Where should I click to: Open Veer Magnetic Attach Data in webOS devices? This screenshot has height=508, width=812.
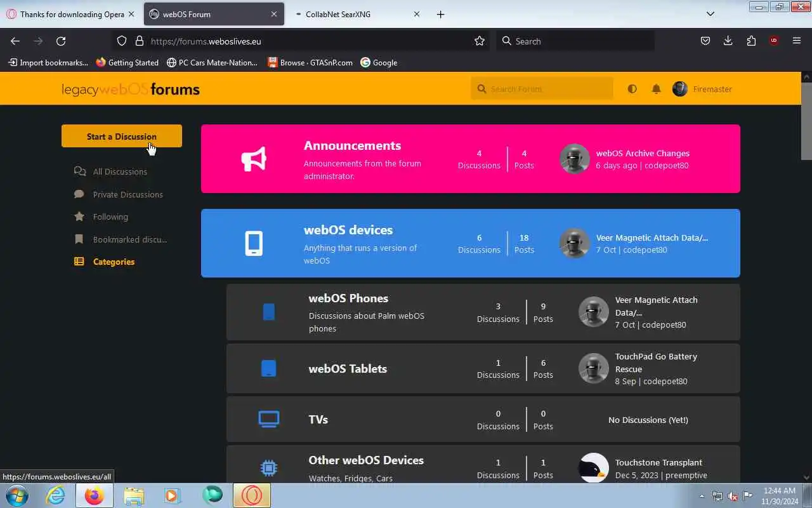pos(652,237)
